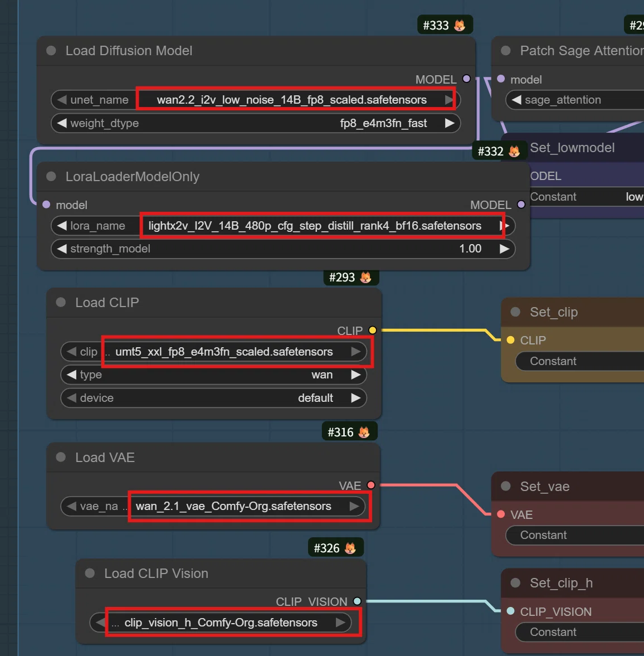Open the clip_vision_h_Comfy-Org dropdown
The image size is (644, 656).
221,623
